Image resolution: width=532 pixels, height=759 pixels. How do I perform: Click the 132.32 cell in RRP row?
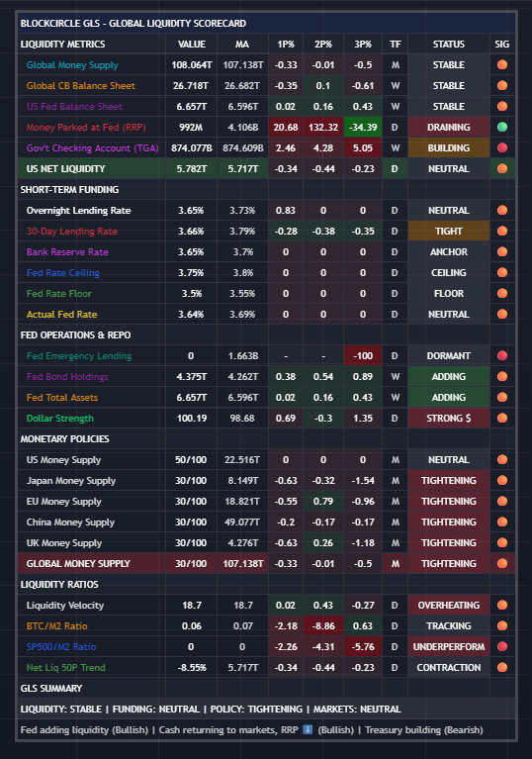[323, 128]
